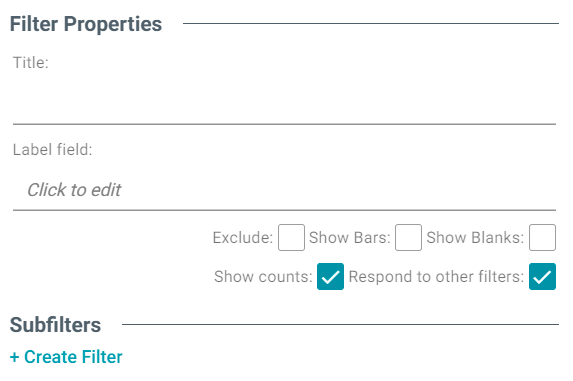Click the '+ Create Filter' link
The width and height of the screenshot is (573, 381).
(x=66, y=357)
